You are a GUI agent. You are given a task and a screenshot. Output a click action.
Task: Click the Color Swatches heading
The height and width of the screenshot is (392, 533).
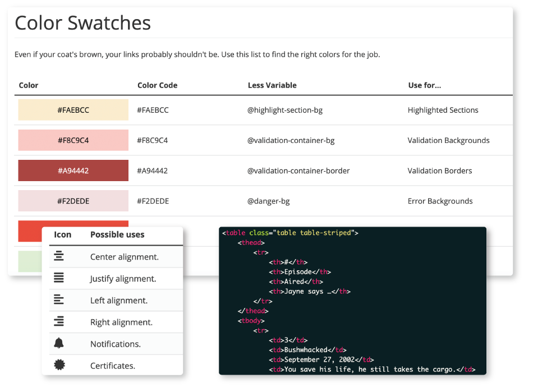(82, 23)
